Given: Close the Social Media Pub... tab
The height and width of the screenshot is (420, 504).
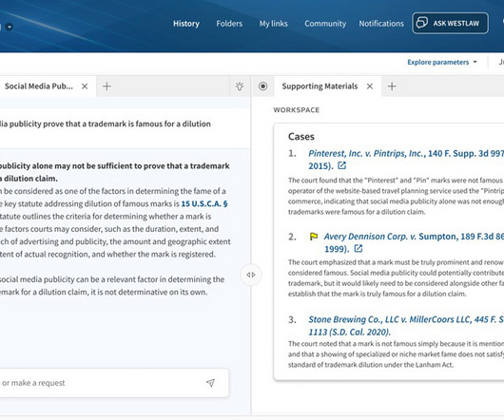Looking at the screenshot, I should (85, 86).
